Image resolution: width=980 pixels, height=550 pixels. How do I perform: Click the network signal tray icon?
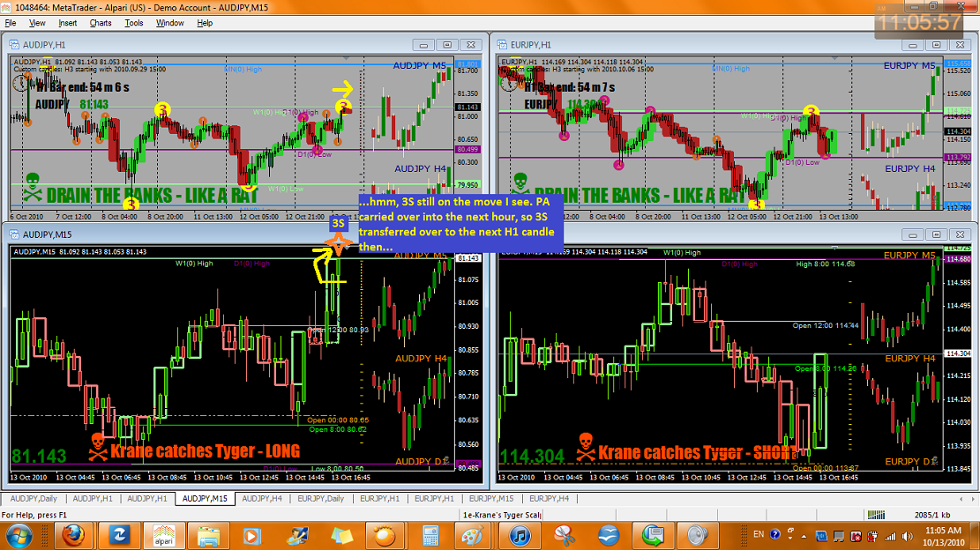tap(891, 536)
